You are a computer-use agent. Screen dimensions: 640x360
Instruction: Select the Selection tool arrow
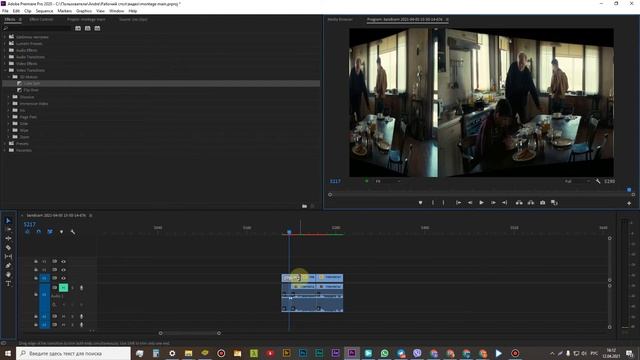point(8,220)
